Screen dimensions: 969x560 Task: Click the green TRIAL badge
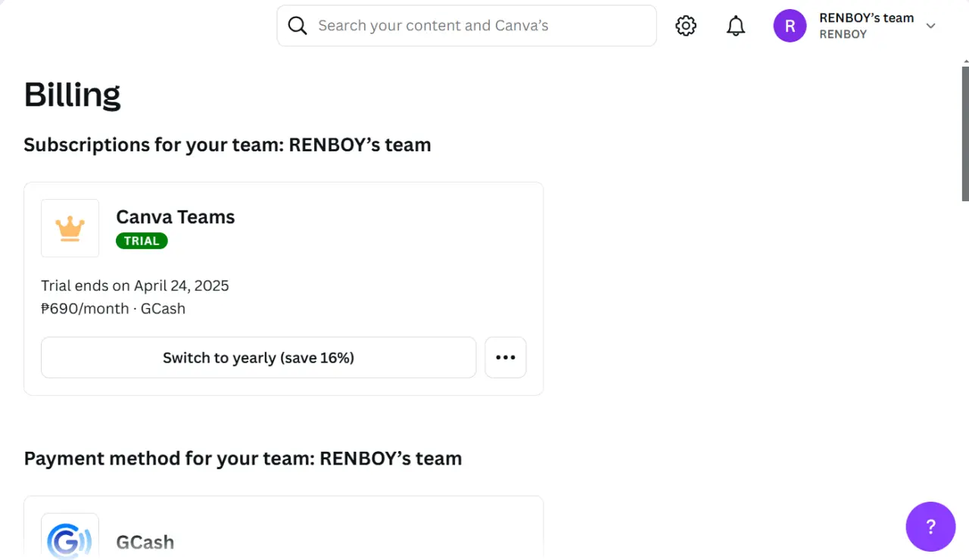click(142, 241)
